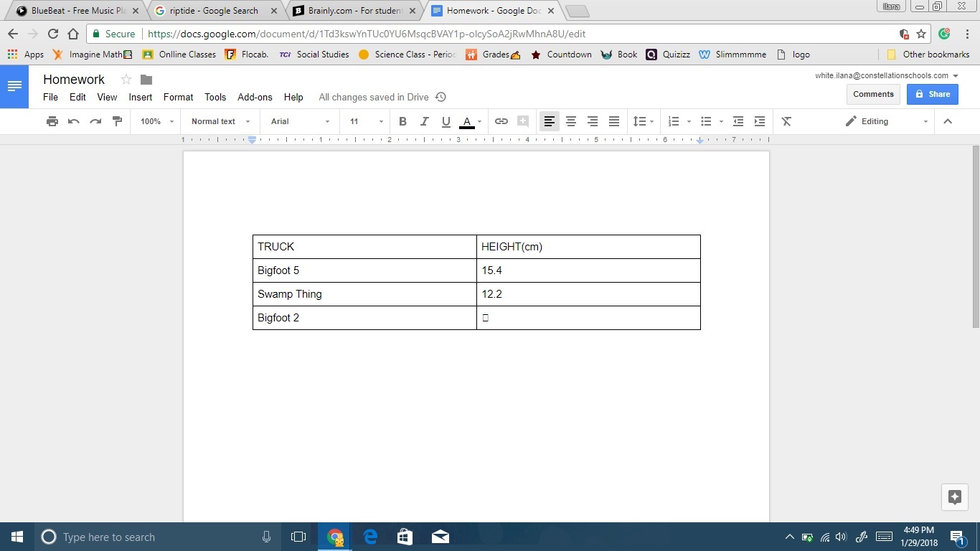Set right text alignment
The width and height of the screenshot is (980, 551).
coord(593,121)
